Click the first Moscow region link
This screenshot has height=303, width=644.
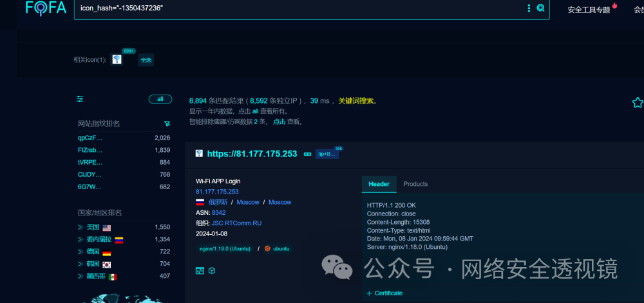pos(248,202)
